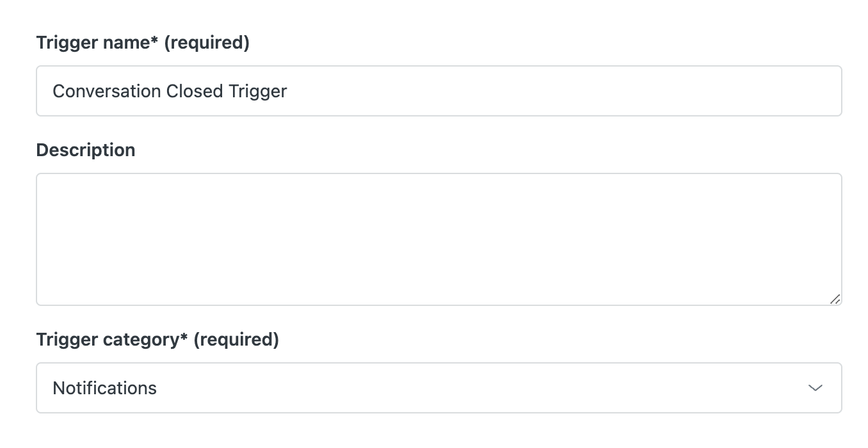Click the empty right end of the Trigger name field

(x=768, y=91)
